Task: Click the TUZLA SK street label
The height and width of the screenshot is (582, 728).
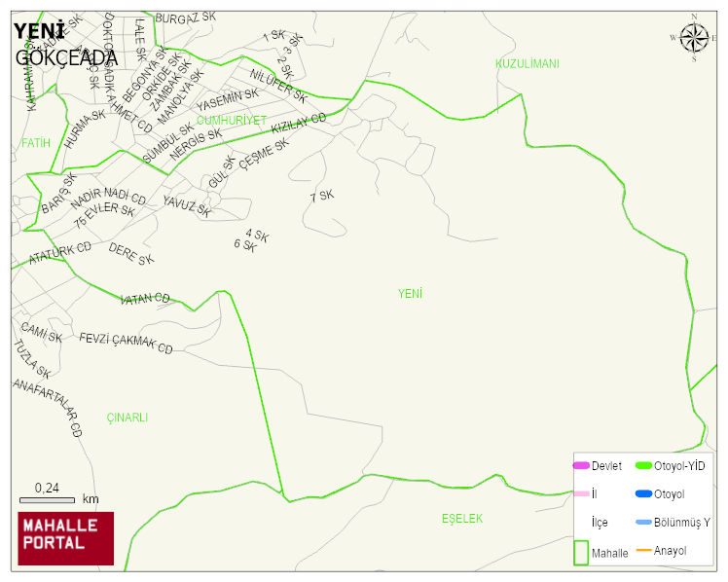Action: click(x=31, y=359)
